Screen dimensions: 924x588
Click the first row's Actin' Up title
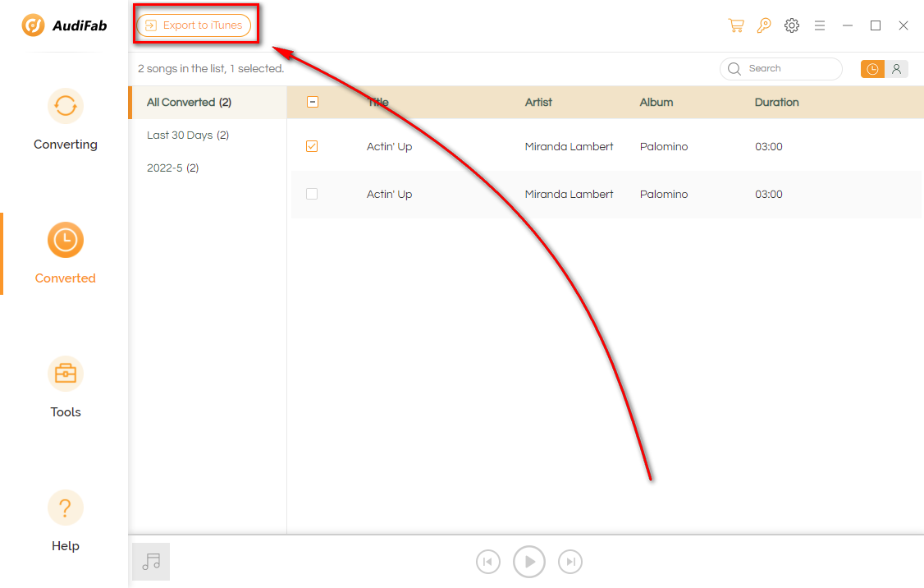[389, 146]
